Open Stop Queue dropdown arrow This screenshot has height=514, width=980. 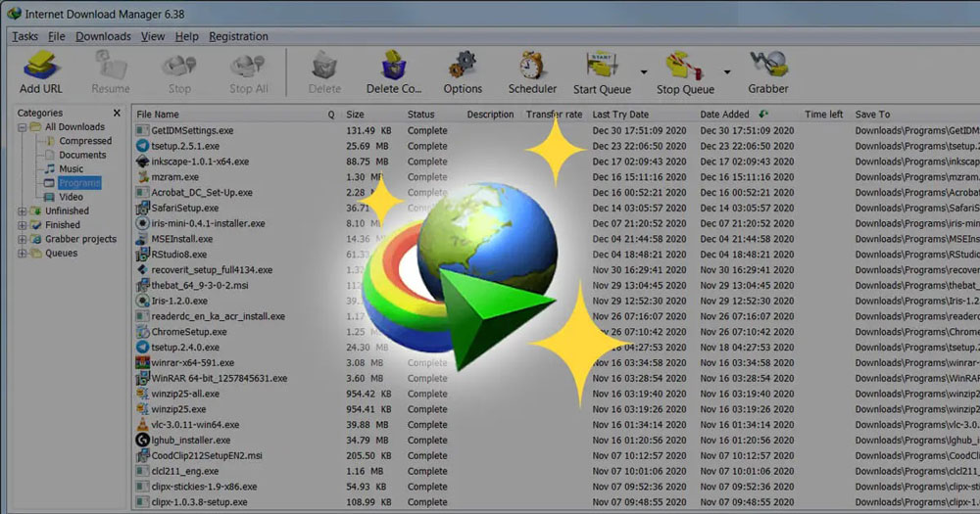[727, 72]
